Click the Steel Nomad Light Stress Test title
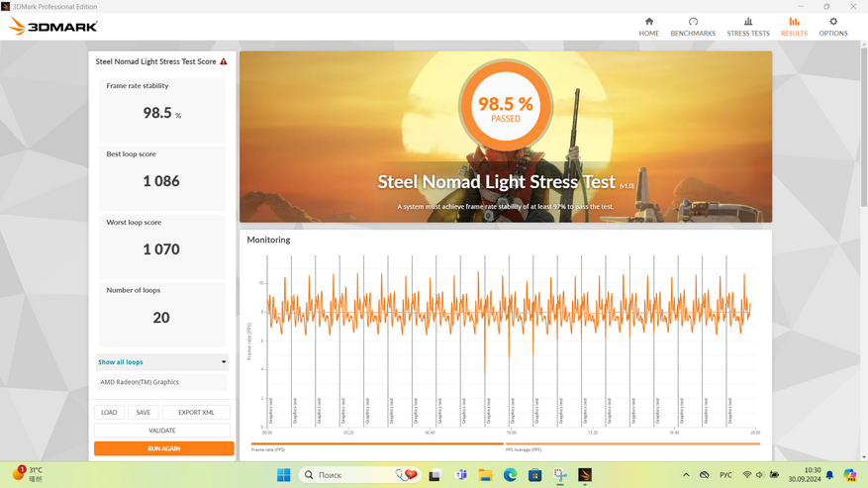 (497, 182)
